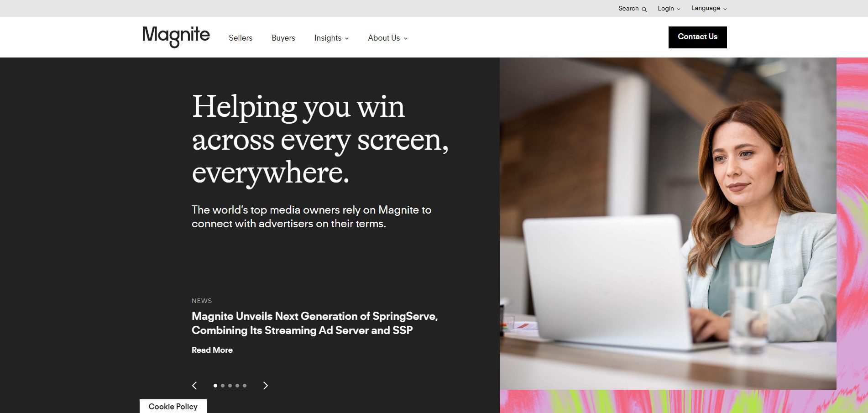This screenshot has height=413, width=868.
Task: Click the NEWS label
Action: coord(202,301)
